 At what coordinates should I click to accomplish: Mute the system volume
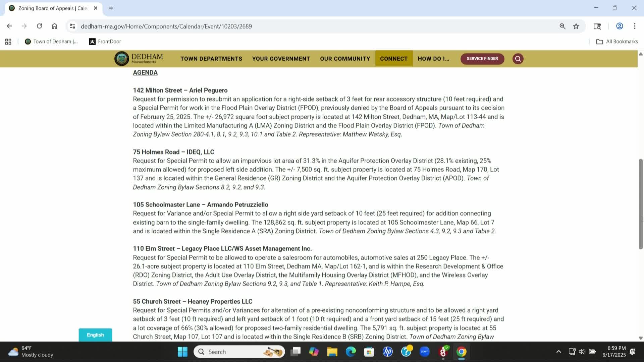(582, 352)
